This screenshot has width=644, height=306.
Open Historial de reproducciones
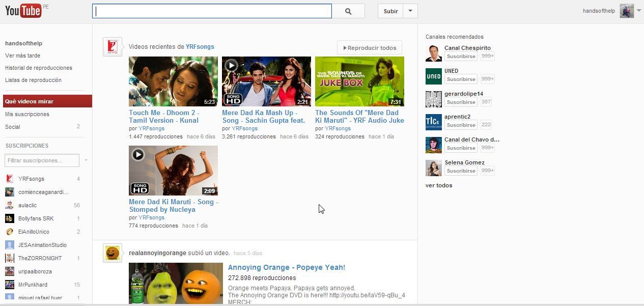[x=39, y=68]
